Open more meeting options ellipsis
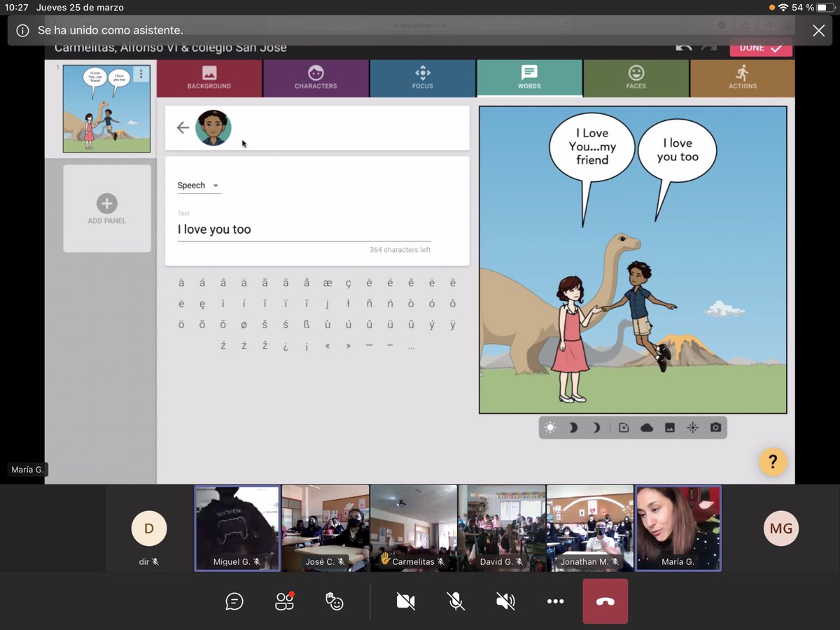840x630 pixels. [555, 601]
